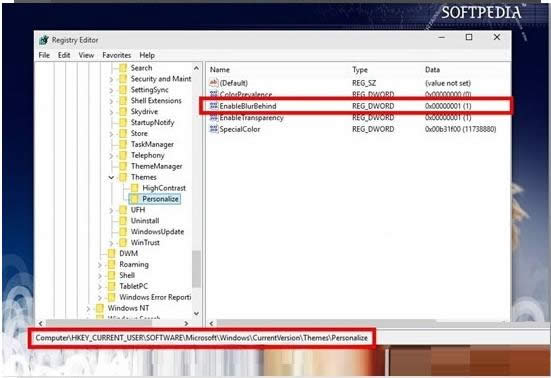Open the Edit menu
Image resolution: width=551 pixels, height=378 pixels.
64,55
